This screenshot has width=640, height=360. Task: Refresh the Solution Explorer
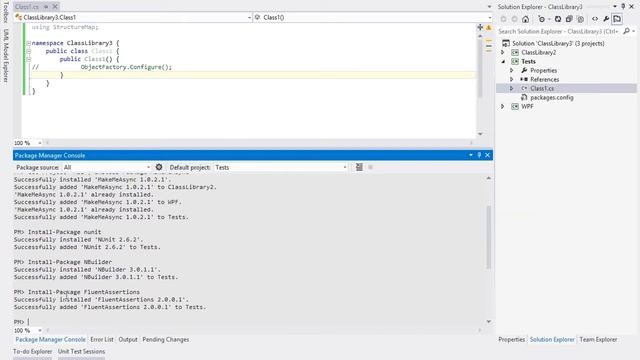coord(558,19)
